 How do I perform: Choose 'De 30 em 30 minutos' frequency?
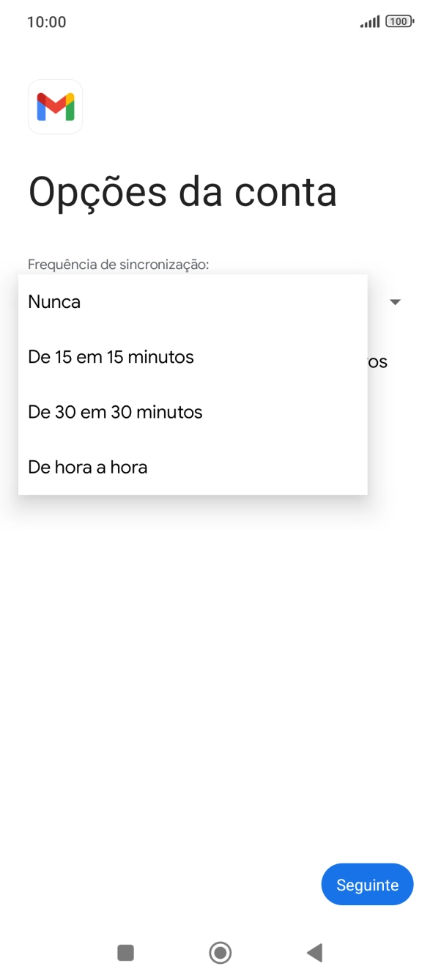click(114, 411)
